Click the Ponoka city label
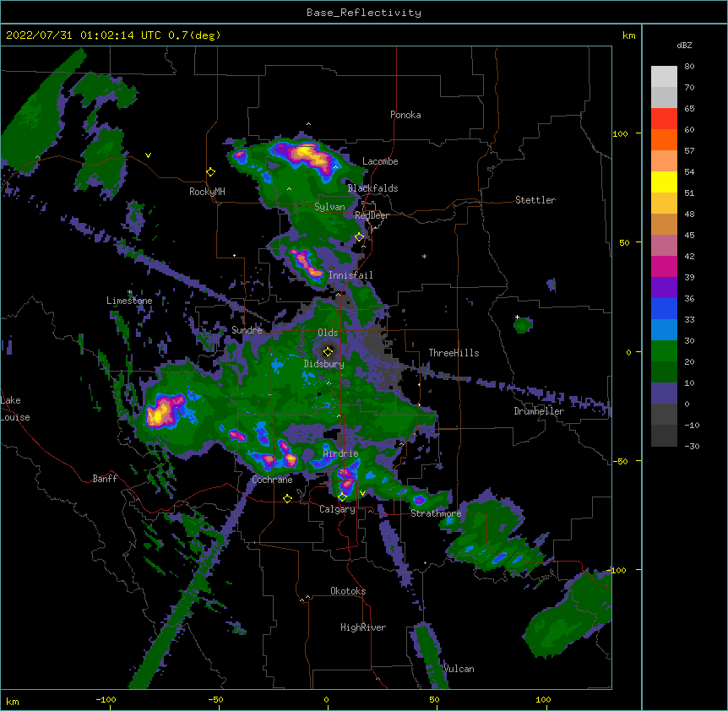Viewport: 728px width, 711px height. (405, 115)
